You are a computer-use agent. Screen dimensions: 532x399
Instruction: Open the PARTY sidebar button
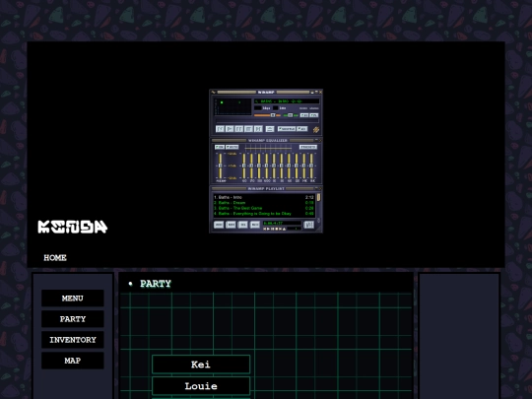tap(73, 319)
